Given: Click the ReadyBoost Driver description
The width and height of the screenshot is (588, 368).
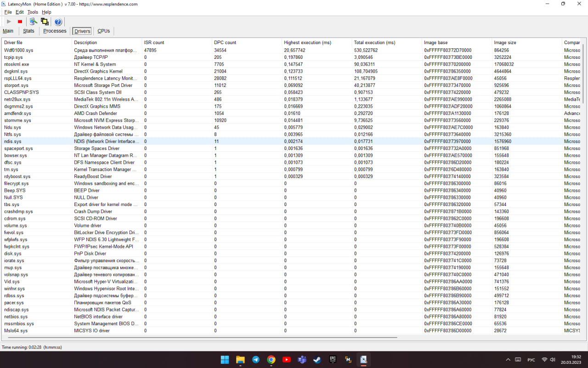Looking at the screenshot, I should (x=93, y=176).
